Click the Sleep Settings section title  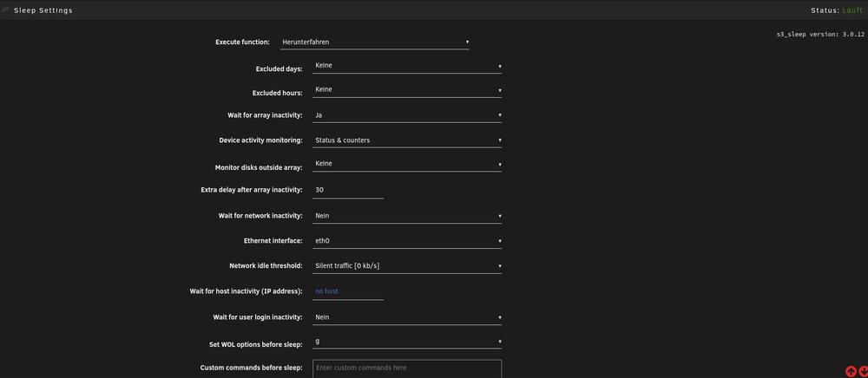click(x=43, y=10)
